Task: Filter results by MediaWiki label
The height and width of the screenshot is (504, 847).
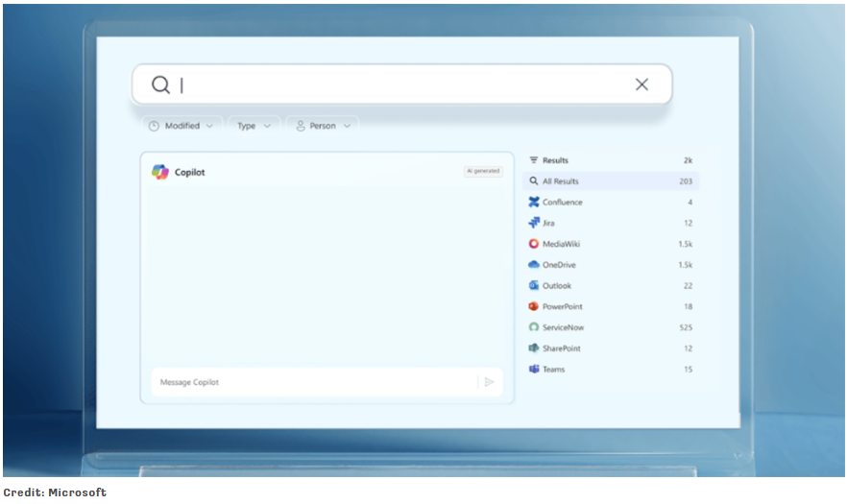Action: (561, 244)
